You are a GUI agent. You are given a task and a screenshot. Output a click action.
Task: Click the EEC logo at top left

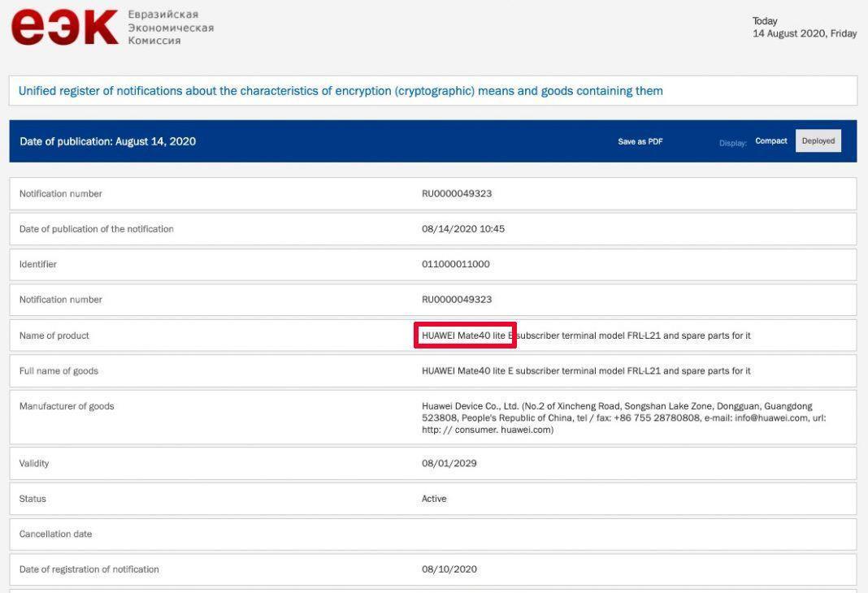pyautogui.click(x=63, y=27)
